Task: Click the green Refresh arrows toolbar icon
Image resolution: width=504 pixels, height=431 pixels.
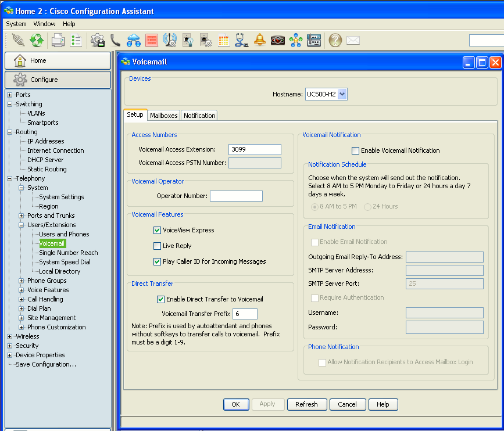Action: [37, 41]
